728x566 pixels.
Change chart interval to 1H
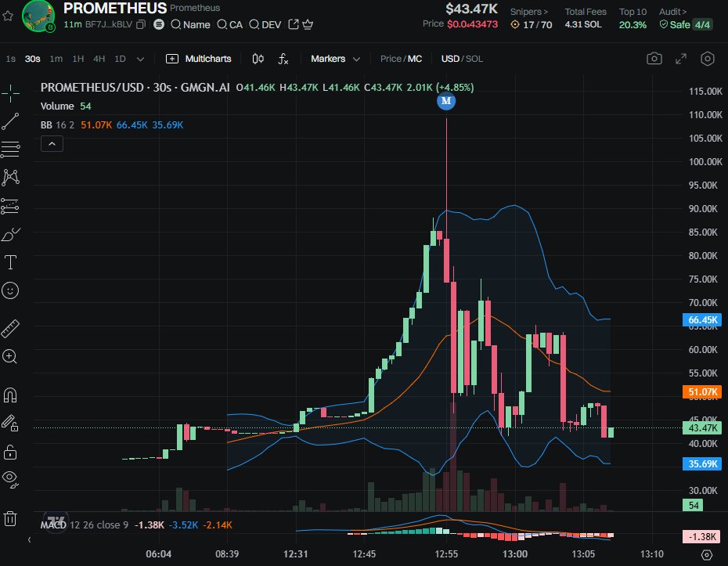tap(78, 59)
